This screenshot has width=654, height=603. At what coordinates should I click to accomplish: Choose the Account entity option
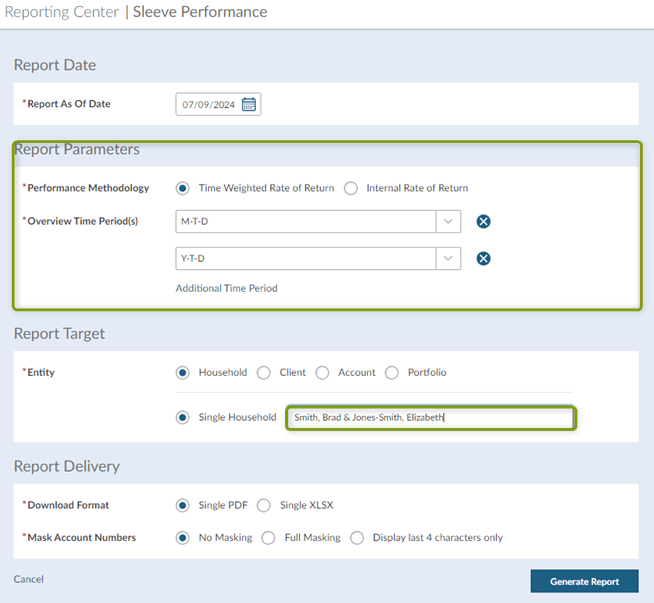(322, 373)
